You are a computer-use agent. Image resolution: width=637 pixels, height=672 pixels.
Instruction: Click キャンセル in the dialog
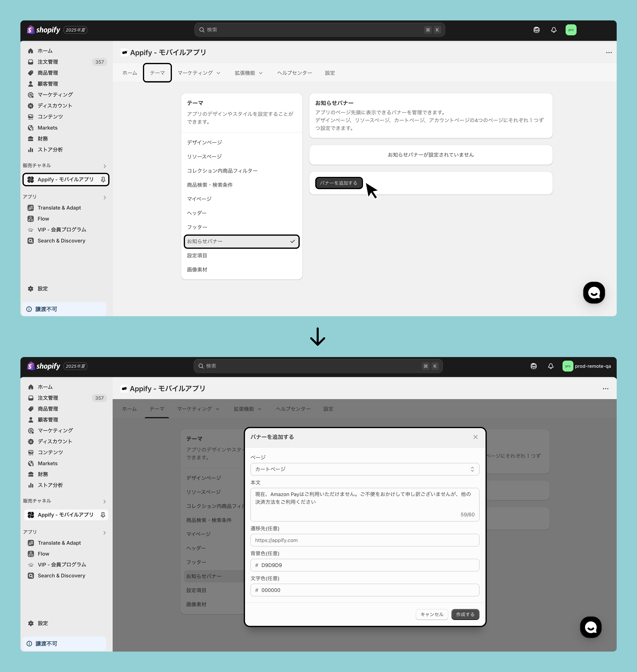[432, 614]
